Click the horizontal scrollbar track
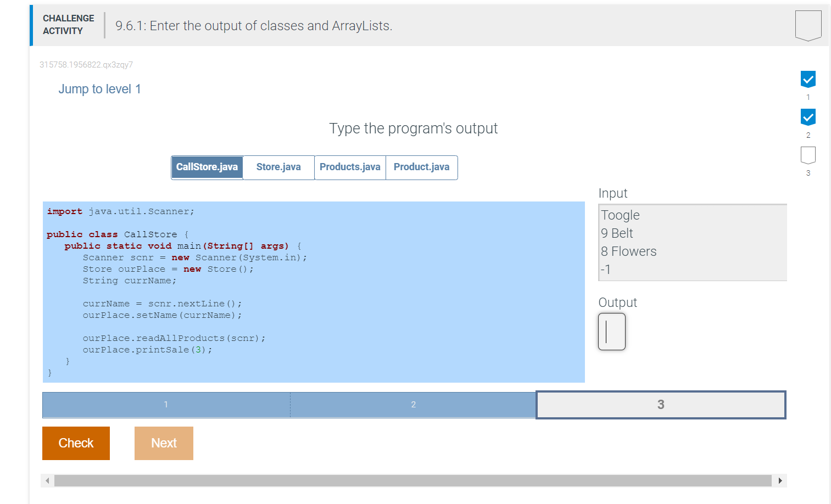This screenshot has height=504, width=831. click(412, 480)
